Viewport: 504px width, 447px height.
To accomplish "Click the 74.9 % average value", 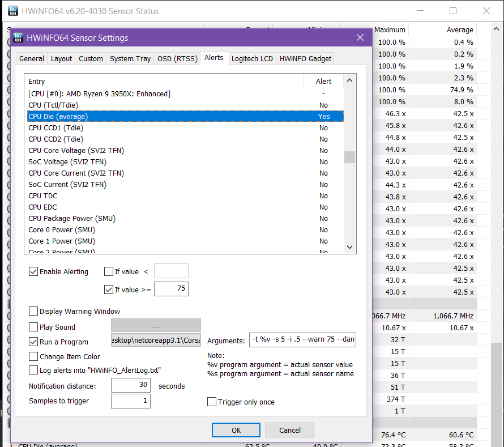I will (462, 90).
